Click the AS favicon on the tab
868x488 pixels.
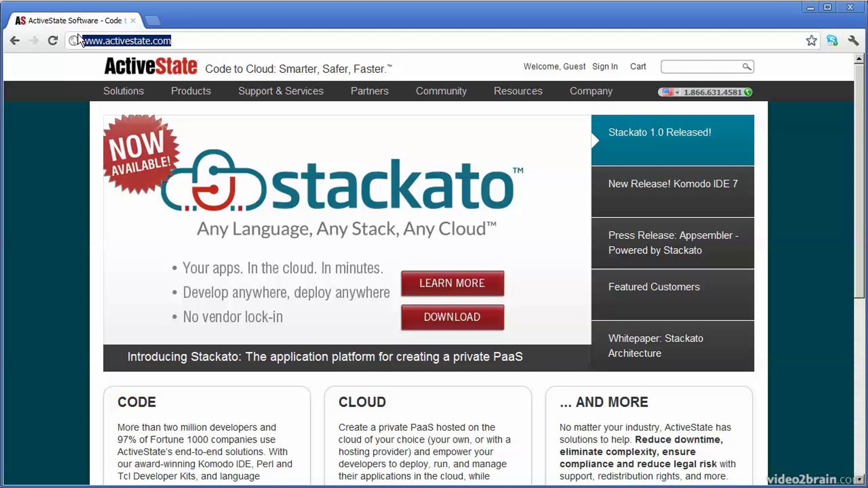coord(20,21)
